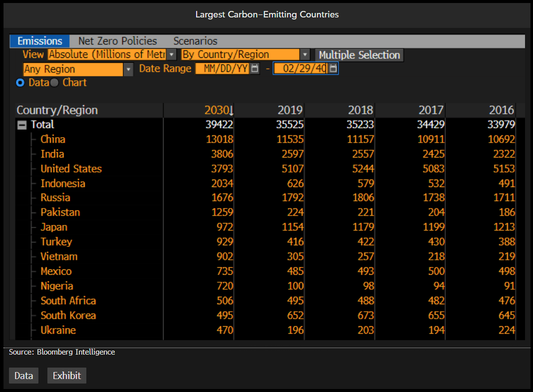Click the Exhibit button
Viewport: 533px width, 392px height.
pos(67,376)
